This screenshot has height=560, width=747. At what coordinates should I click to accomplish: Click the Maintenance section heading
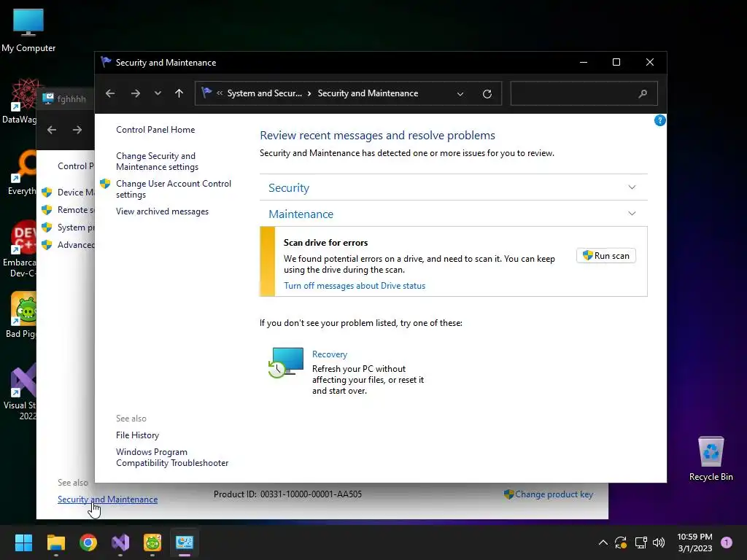pyautogui.click(x=301, y=214)
